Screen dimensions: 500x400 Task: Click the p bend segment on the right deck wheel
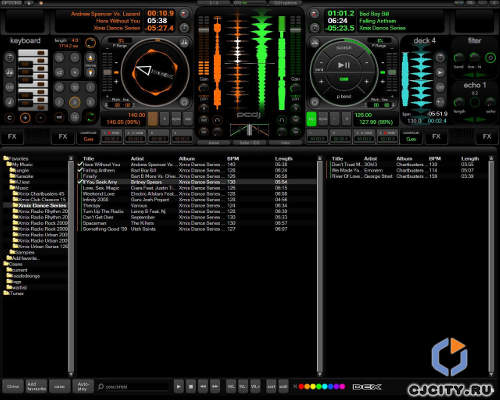pos(344,96)
